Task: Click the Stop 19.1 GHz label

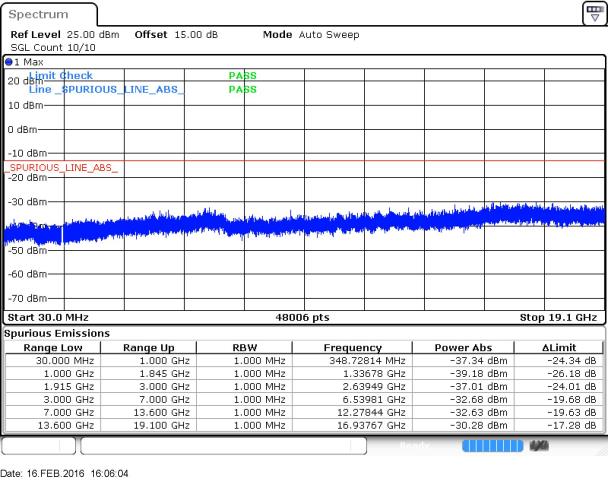Action: point(558,317)
